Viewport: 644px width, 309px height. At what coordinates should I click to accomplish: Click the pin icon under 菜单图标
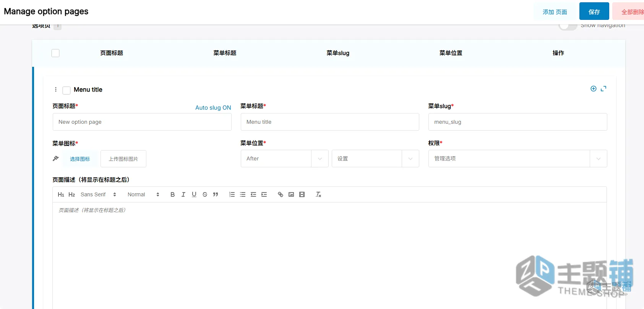(56, 158)
